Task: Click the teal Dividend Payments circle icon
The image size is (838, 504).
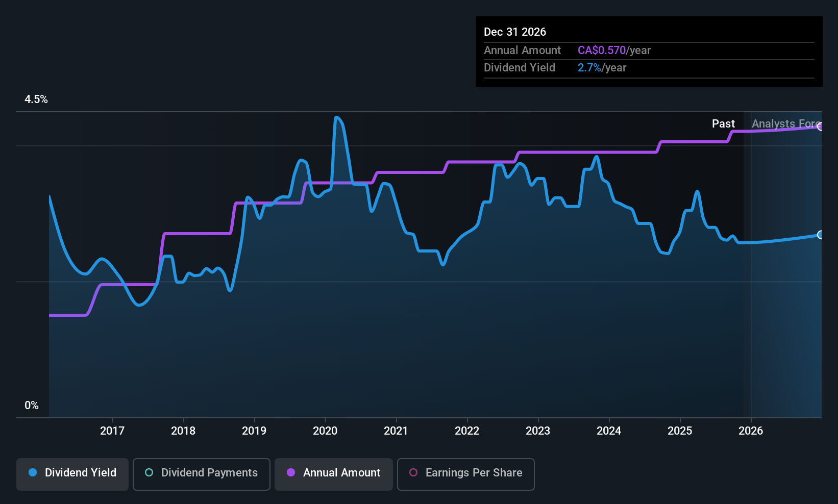Action: [x=149, y=473]
